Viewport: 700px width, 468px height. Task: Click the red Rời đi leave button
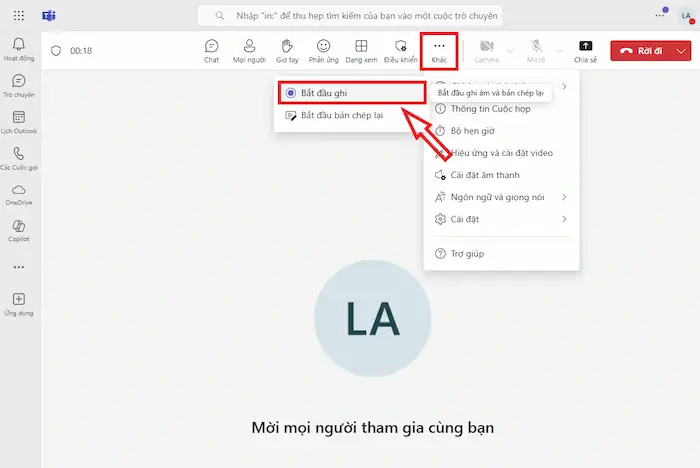[642, 50]
